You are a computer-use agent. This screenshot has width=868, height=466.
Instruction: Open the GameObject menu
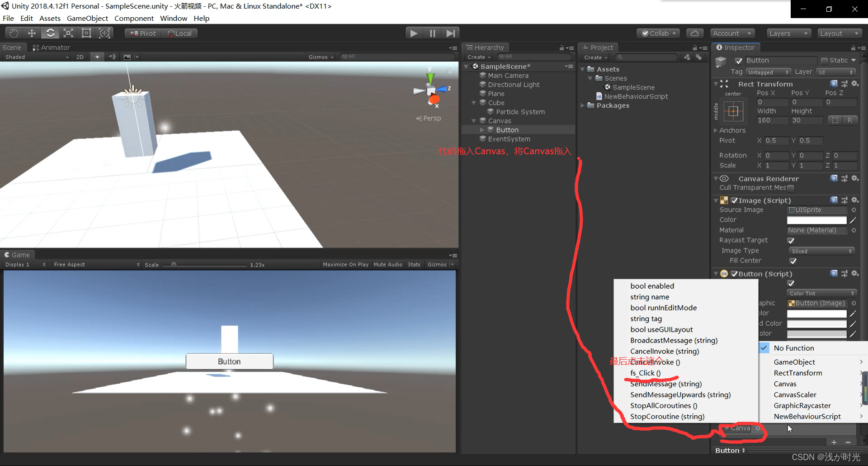pyautogui.click(x=87, y=19)
